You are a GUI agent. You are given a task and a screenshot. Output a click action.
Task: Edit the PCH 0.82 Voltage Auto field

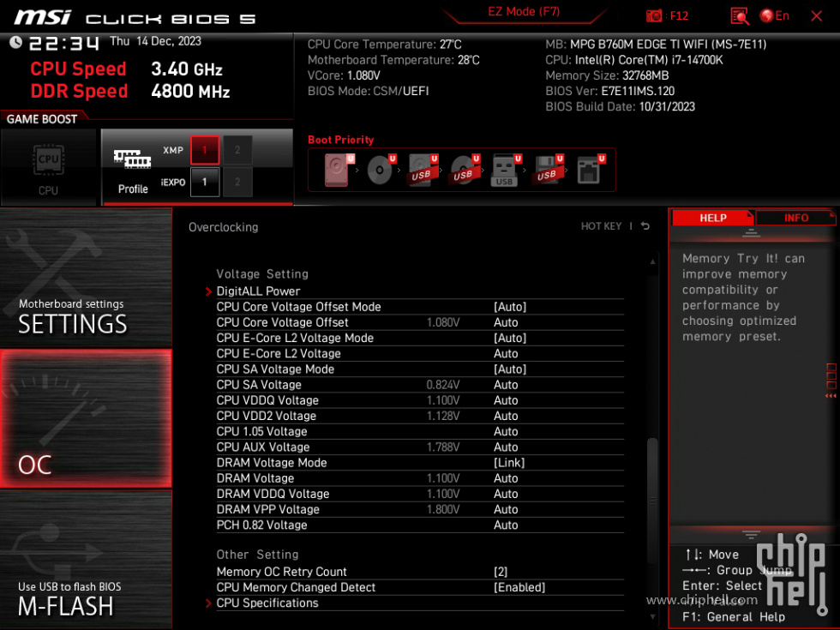[505, 525]
